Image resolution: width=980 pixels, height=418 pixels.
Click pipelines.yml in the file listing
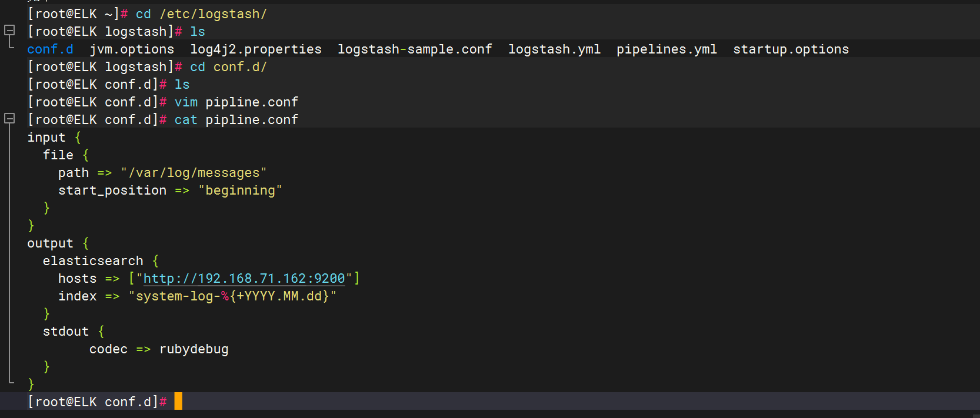point(666,49)
